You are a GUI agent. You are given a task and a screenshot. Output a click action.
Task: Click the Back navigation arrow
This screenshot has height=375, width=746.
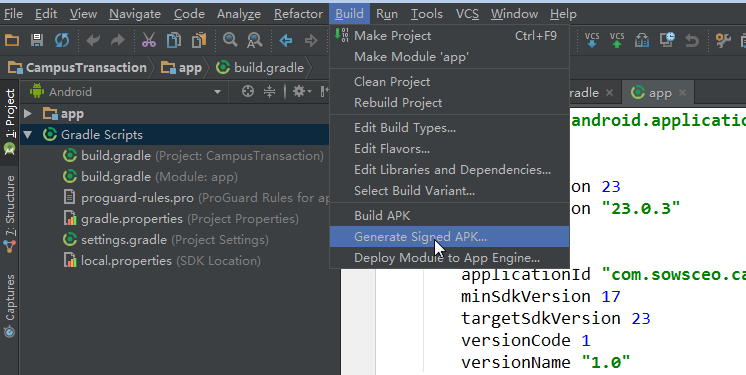pos(286,40)
